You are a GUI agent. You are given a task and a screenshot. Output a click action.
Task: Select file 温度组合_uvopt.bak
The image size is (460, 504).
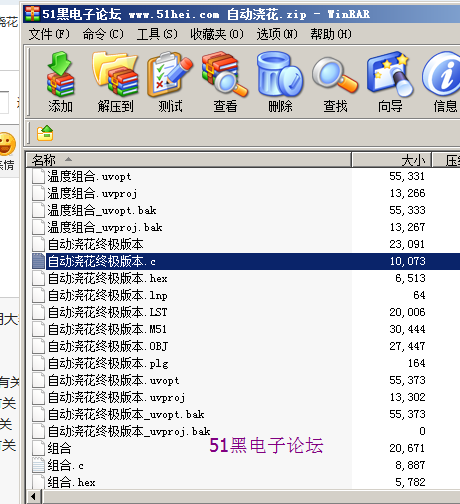(102, 210)
